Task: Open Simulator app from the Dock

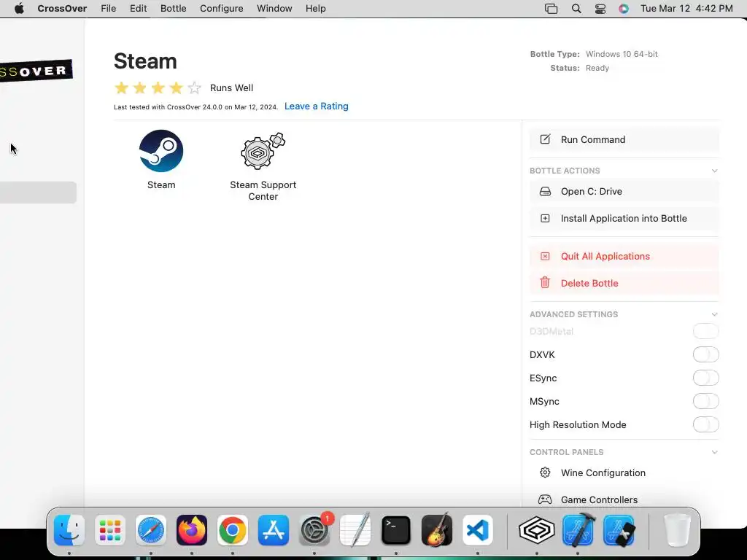Action: [x=619, y=530]
